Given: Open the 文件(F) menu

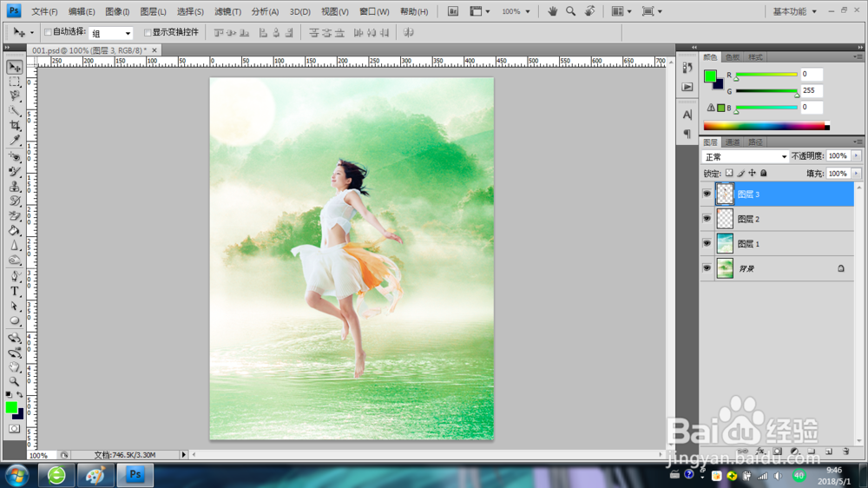Looking at the screenshot, I should 44,11.
